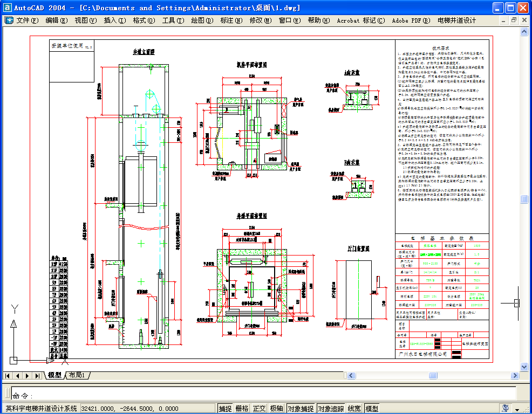This screenshot has width=532, height=414.
Task: Toggle 正交 ortho mode in status bar
Action: coord(260,409)
